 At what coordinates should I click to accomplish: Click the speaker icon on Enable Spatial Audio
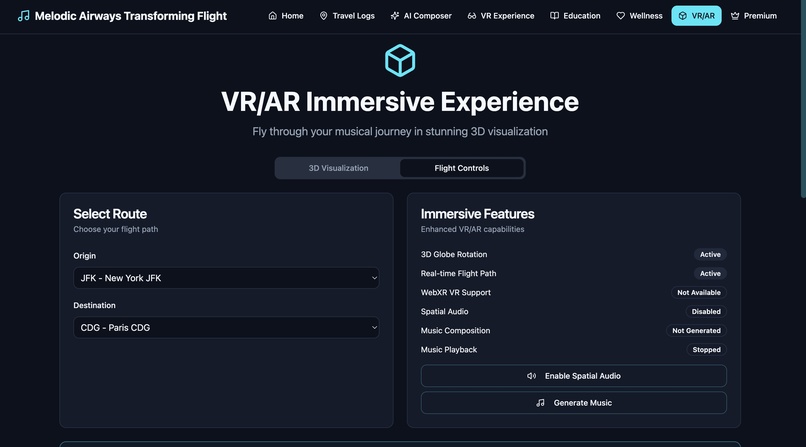click(532, 376)
